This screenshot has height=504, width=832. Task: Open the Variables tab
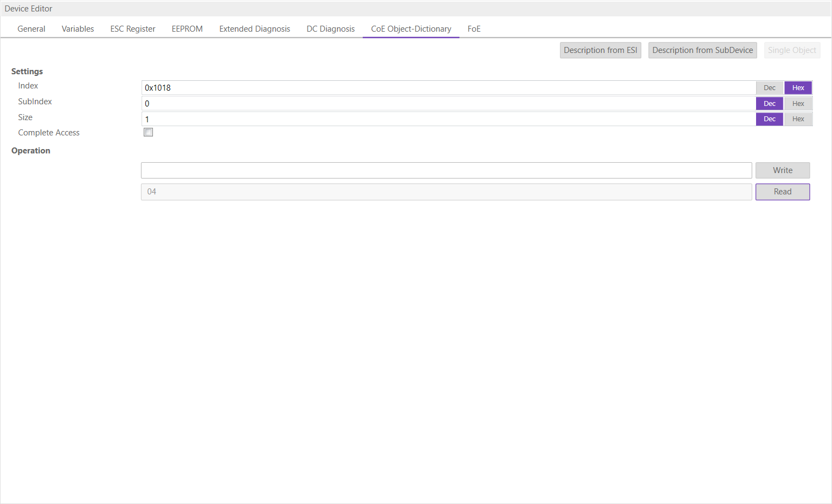click(78, 29)
